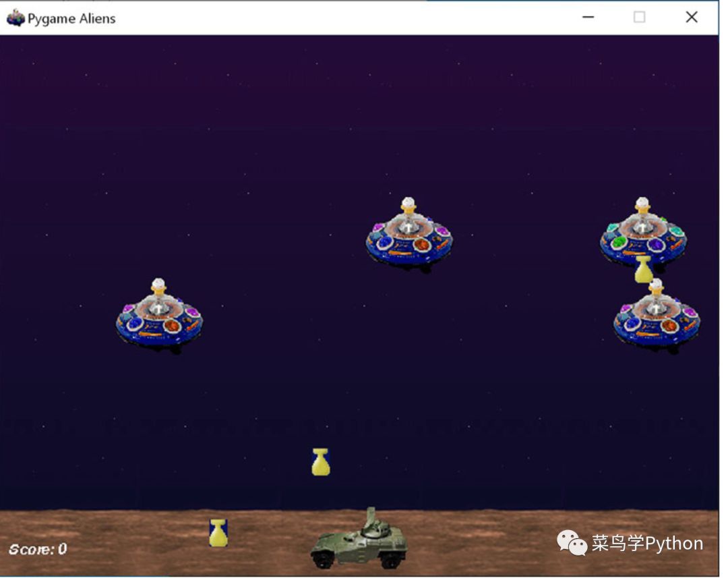Viewport: 728px width, 578px height.
Task: Click the yellow bomb falling mid-air above tank
Action: coord(321,462)
